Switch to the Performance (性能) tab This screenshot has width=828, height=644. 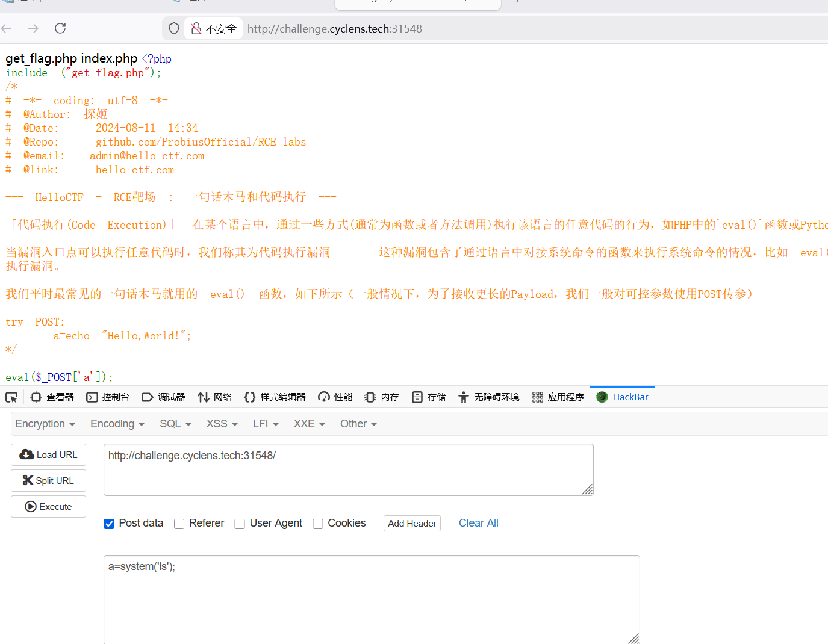point(335,397)
